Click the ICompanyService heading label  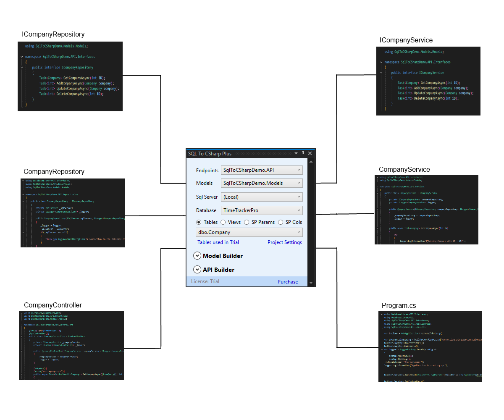[x=406, y=40]
